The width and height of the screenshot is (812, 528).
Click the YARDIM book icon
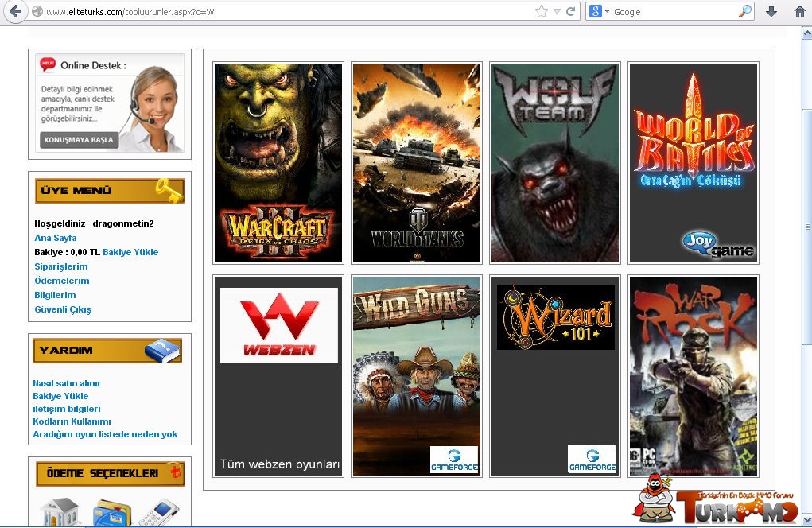162,351
